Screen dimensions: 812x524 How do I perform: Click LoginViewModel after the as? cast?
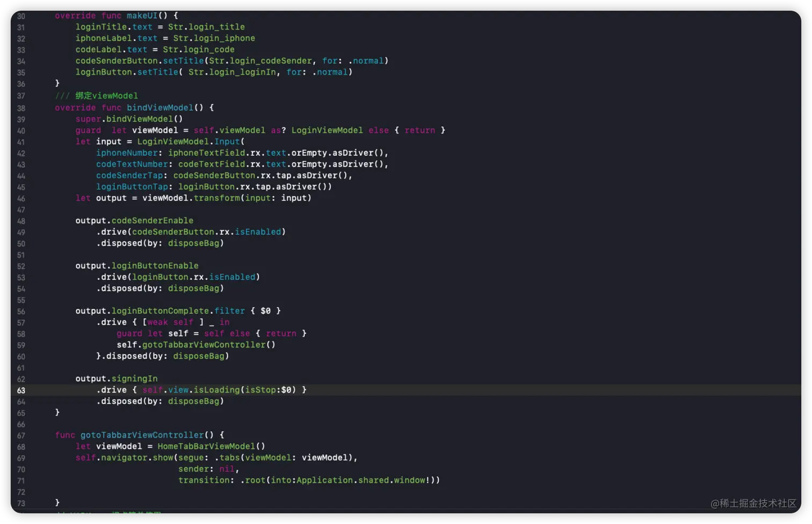[x=327, y=130]
